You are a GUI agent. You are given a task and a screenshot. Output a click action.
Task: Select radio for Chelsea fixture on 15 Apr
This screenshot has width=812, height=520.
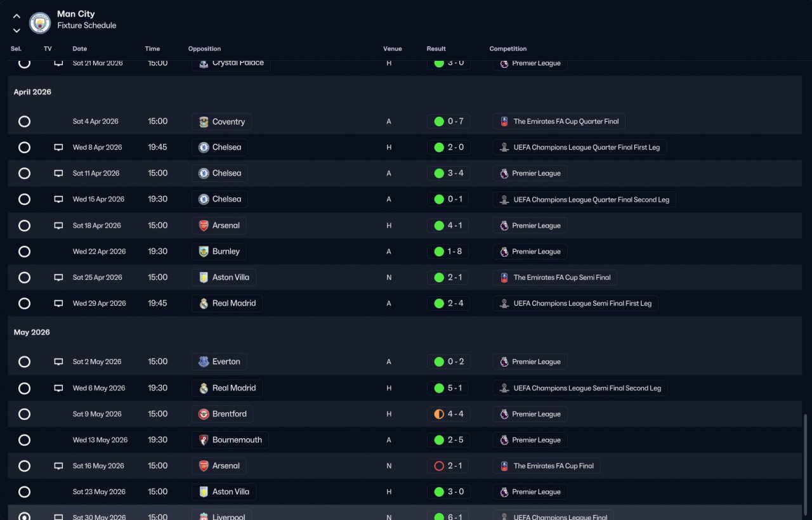click(24, 199)
